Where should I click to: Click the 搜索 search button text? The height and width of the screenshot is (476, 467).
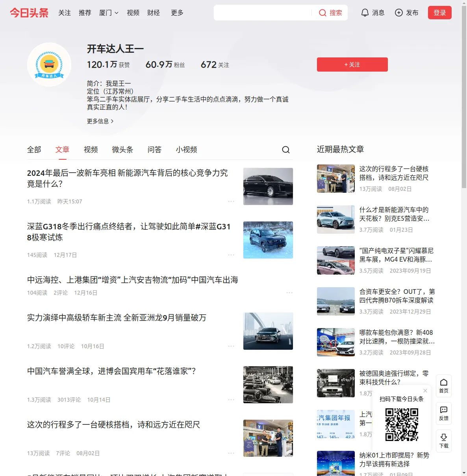336,13
